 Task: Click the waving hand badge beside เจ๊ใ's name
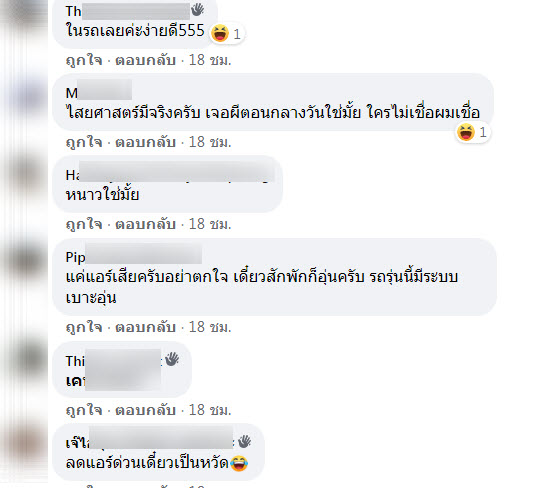click(x=244, y=442)
